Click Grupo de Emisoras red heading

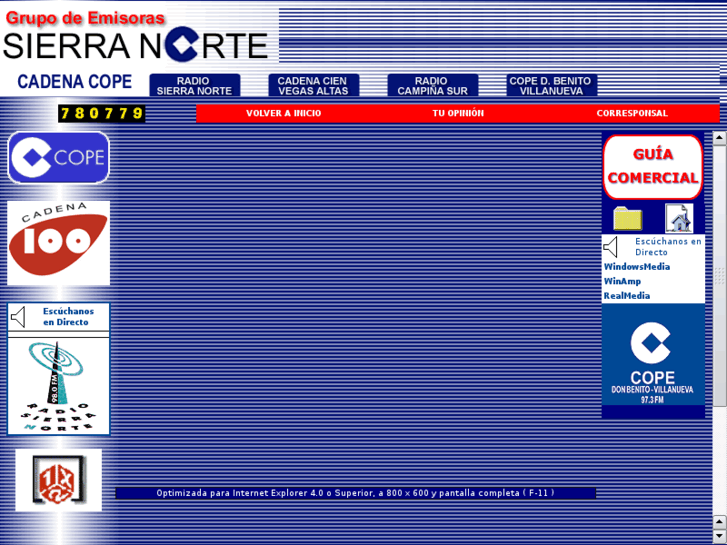[85, 18]
